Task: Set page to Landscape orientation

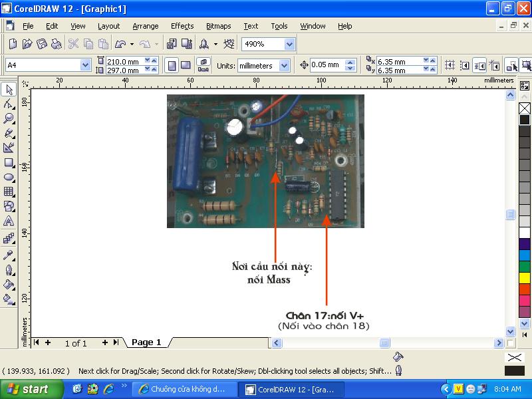Action: 186,65
